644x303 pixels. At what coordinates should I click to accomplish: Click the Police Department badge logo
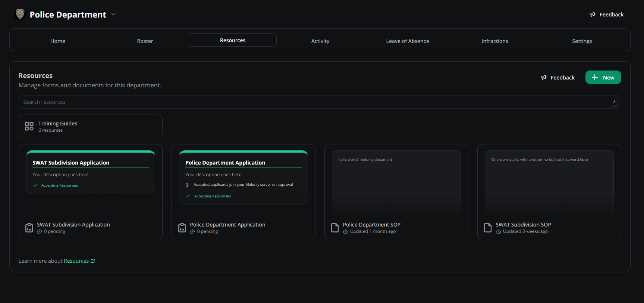click(x=20, y=14)
